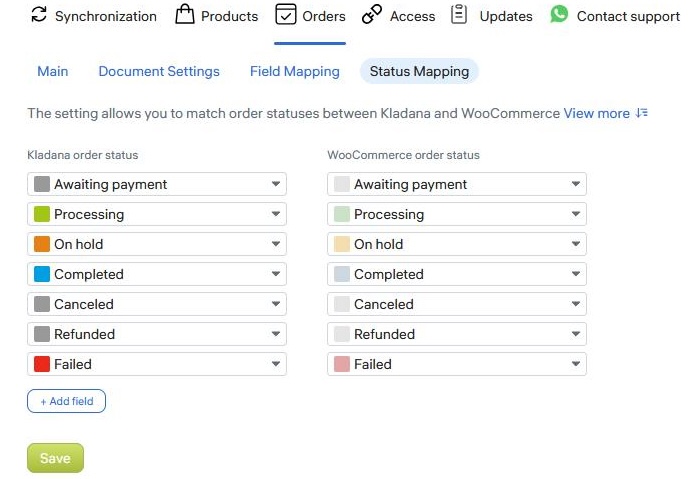Open Kladana Failed status dropdown
Viewport: 691px width, 479px height.
[157, 364]
